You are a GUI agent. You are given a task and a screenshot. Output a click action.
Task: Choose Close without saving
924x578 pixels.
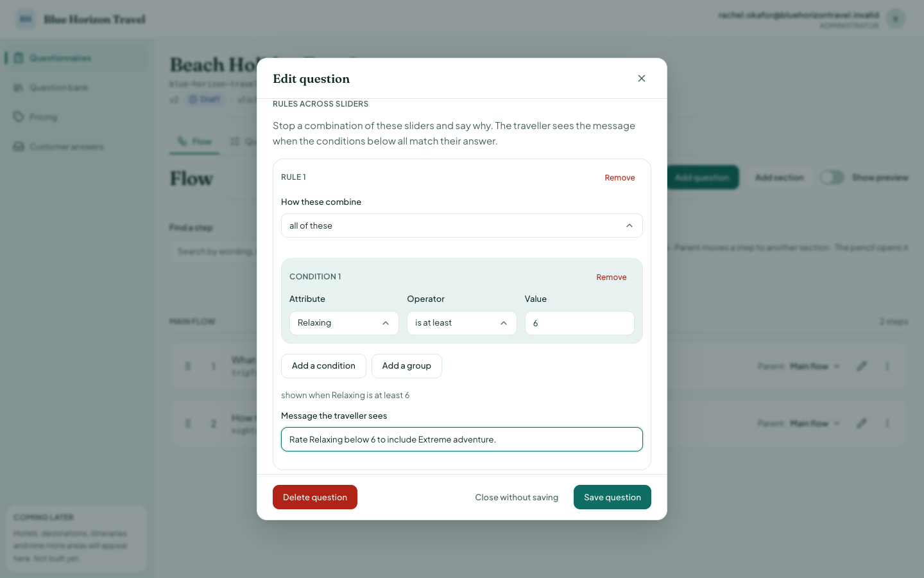pos(517,497)
